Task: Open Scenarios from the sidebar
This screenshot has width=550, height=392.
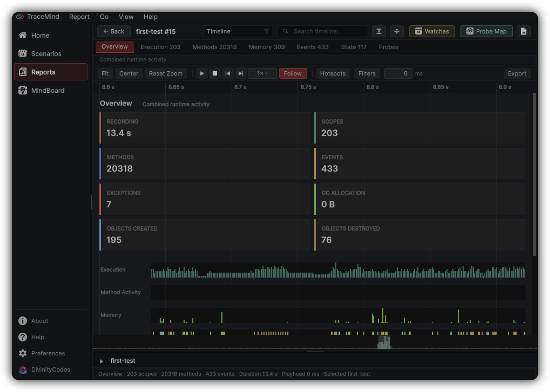Action: (x=51, y=54)
